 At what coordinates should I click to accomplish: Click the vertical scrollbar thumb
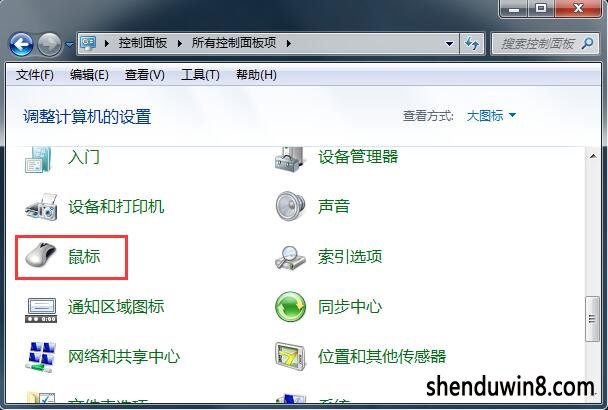tap(592, 319)
